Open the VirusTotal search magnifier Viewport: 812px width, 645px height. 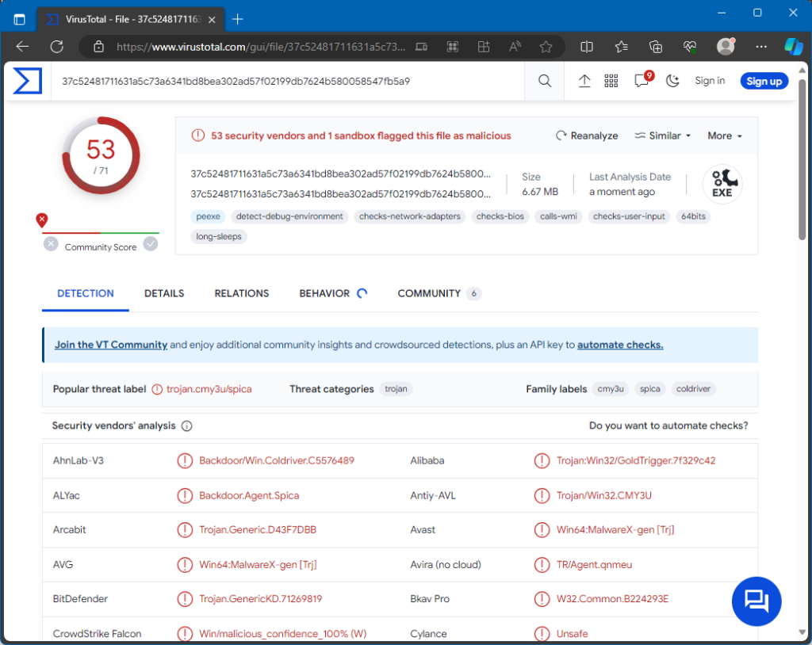tap(544, 81)
